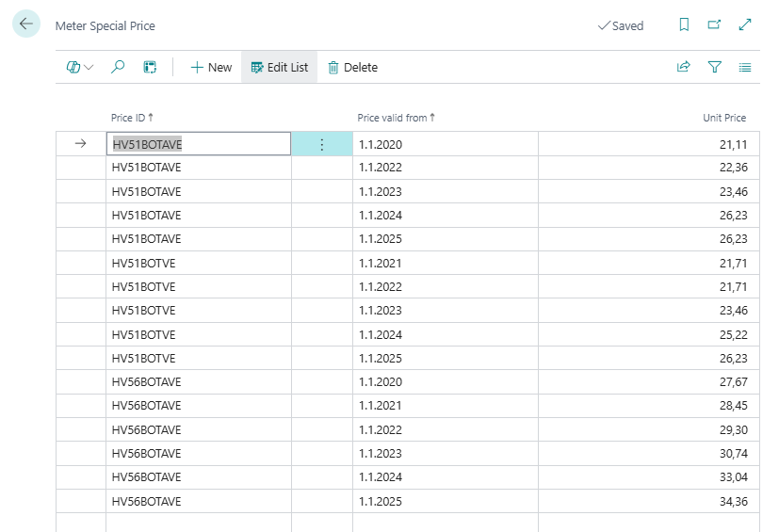Image resolution: width=779 pixels, height=532 pixels.
Task: Toggle Edit List mode
Action: [280, 67]
